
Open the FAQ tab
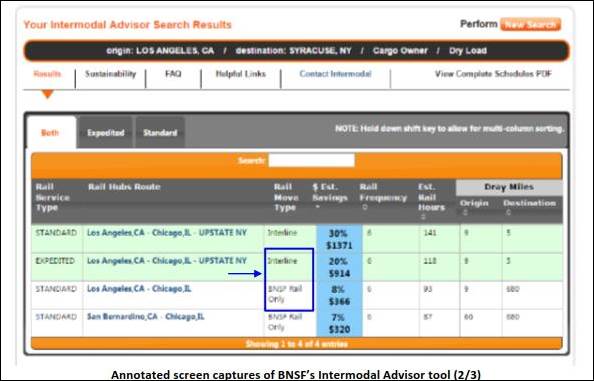[x=173, y=74]
